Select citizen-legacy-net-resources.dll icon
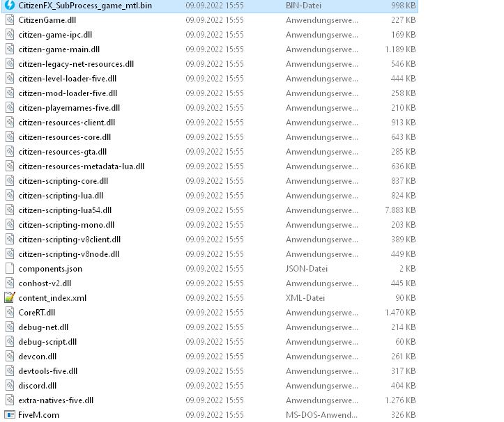Image resolution: width=504 pixels, height=422 pixels. point(10,63)
